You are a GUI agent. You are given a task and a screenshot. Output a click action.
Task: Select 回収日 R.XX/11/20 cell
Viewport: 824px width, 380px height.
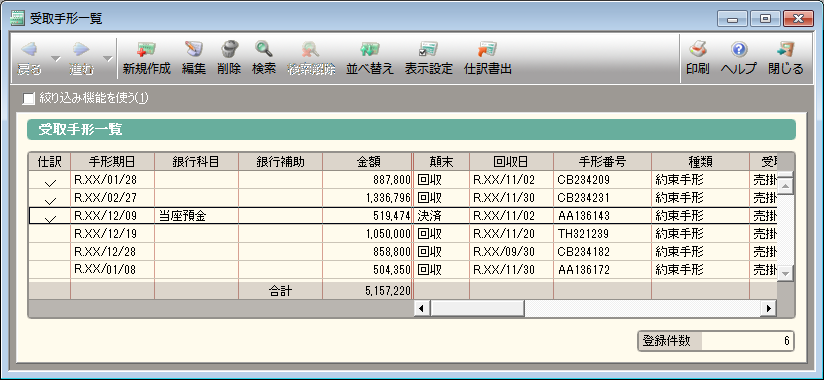point(511,234)
